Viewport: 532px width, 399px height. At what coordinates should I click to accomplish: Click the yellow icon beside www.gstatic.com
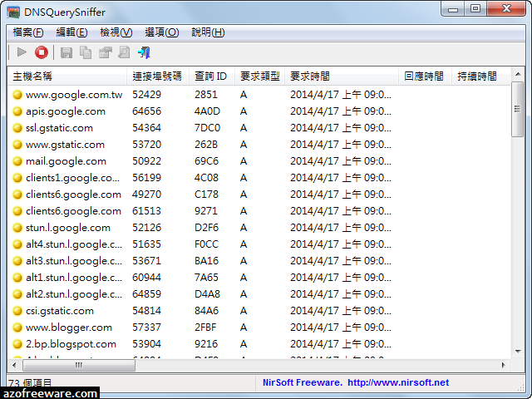point(17,145)
